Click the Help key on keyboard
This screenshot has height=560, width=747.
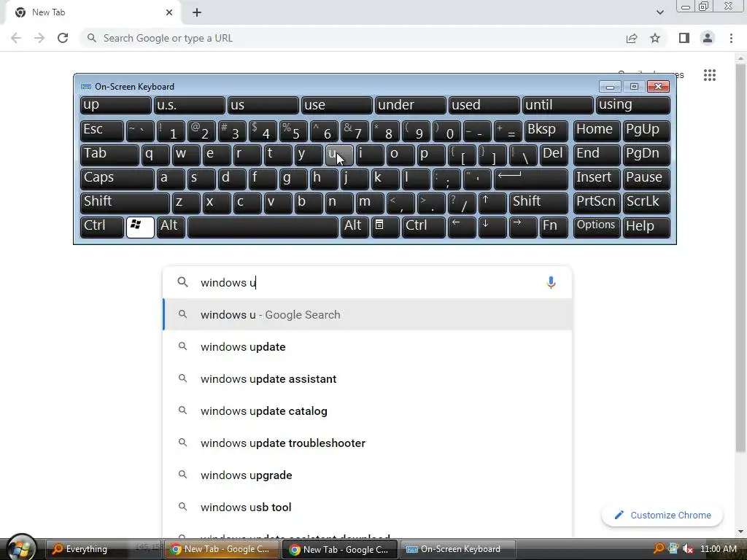(x=646, y=227)
